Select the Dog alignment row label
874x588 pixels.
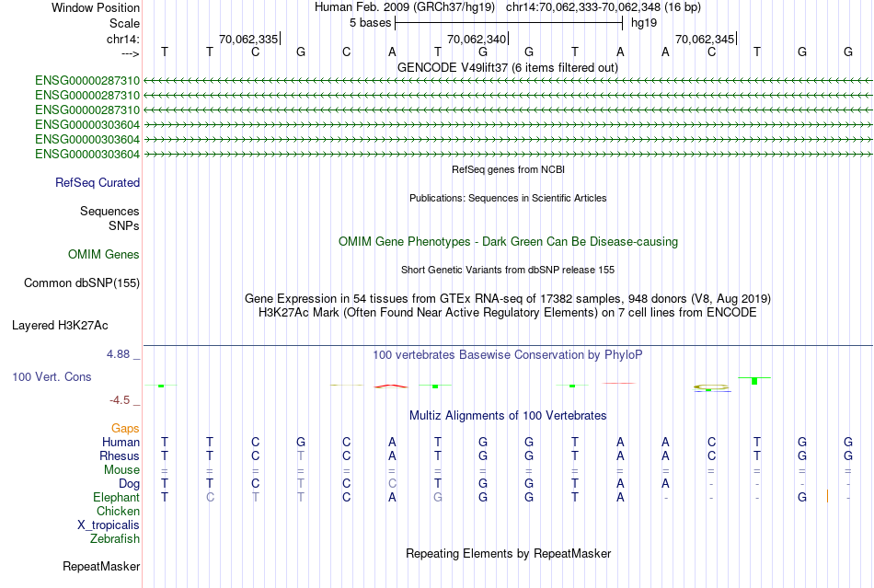tap(129, 484)
